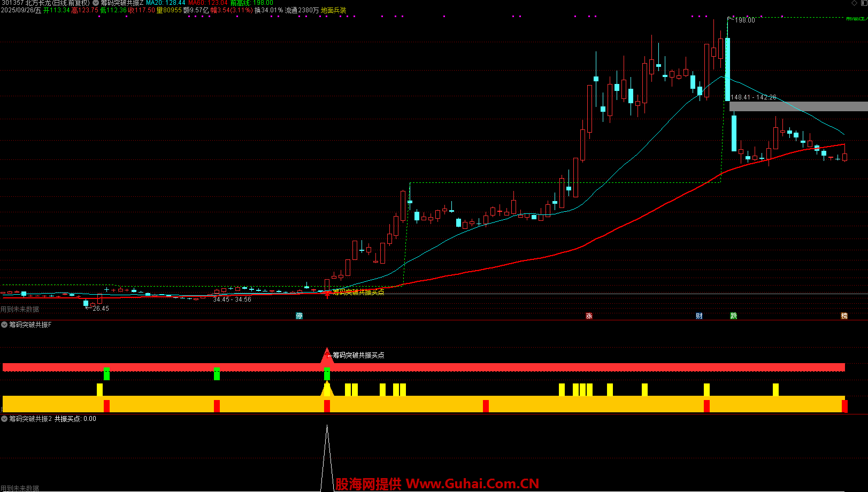Click the 198.00 high price flag marker
Image resolution: width=868 pixels, height=492 pixels.
(x=744, y=20)
